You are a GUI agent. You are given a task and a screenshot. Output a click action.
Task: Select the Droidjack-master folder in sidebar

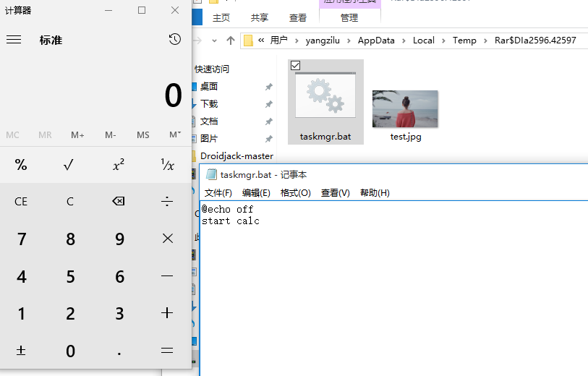(x=237, y=156)
